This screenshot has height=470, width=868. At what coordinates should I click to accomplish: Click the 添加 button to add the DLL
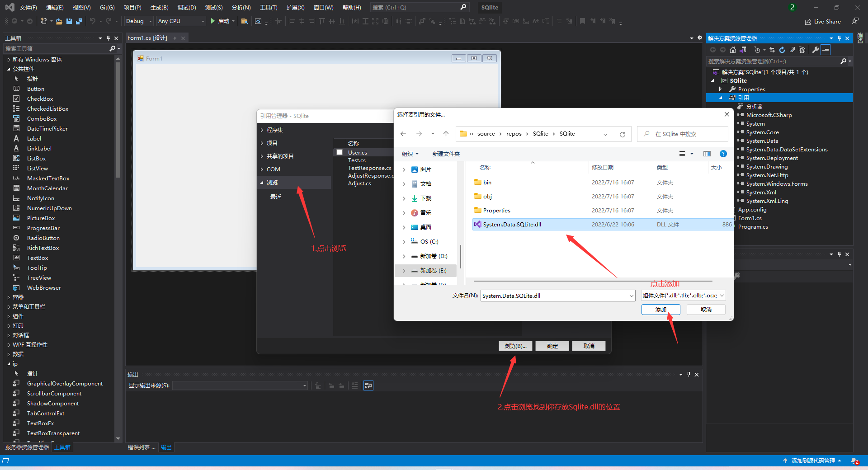(x=660, y=310)
